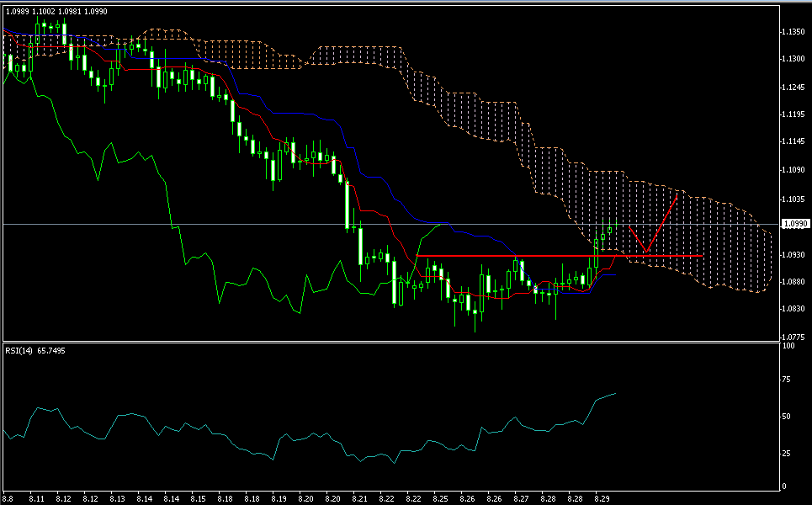Click the RSI(14) 65.7495 indicator label
Image resolution: width=812 pixels, height=505 pixels.
(35, 351)
